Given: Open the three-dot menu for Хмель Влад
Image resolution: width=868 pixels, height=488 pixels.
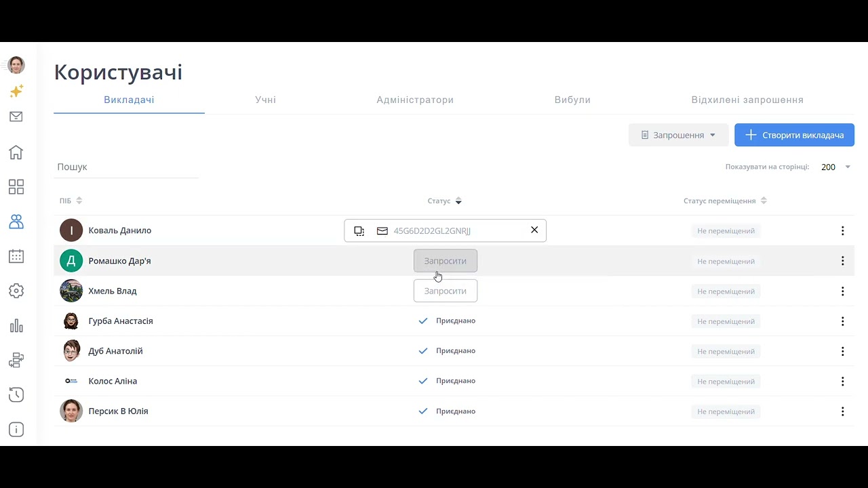Looking at the screenshot, I should pyautogui.click(x=842, y=291).
